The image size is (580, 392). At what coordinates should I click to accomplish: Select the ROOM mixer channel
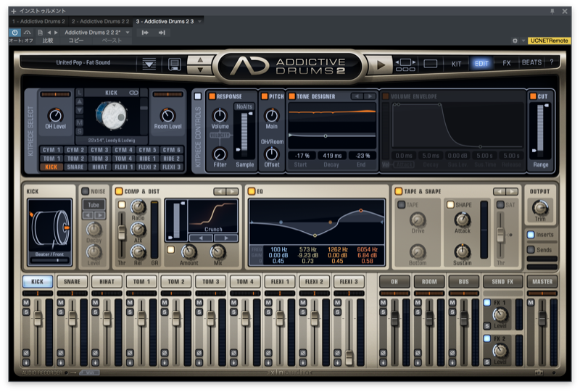coord(429,282)
